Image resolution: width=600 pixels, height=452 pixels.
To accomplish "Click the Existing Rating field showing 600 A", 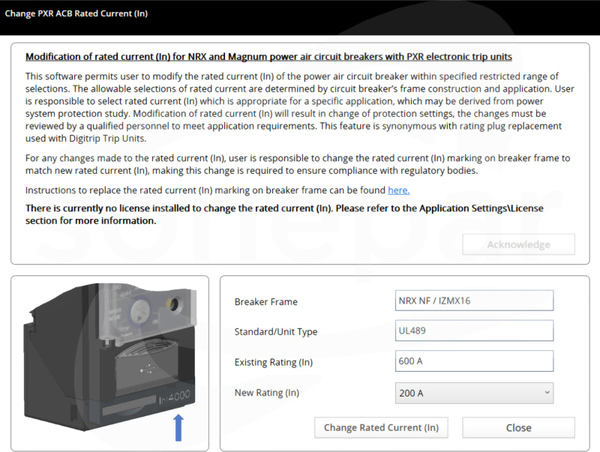I will coord(474,361).
